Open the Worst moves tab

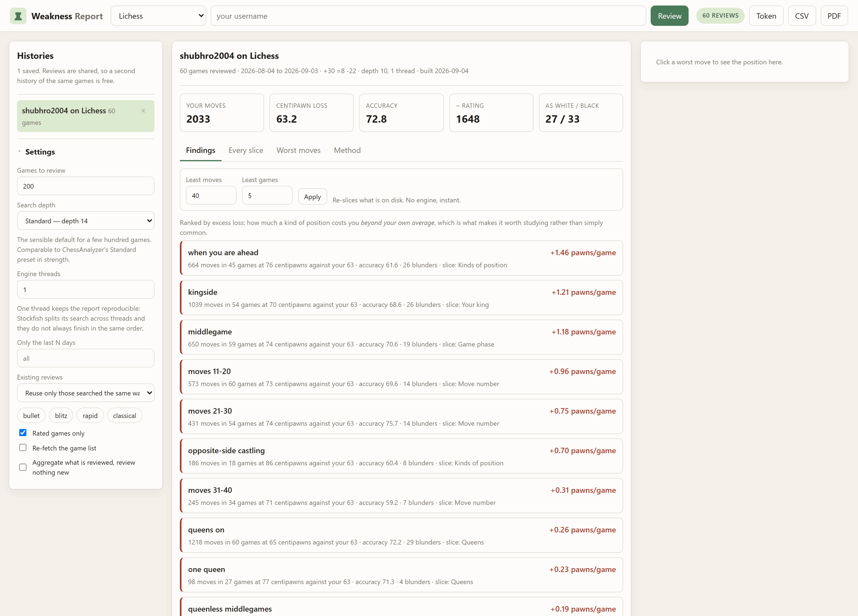(298, 150)
